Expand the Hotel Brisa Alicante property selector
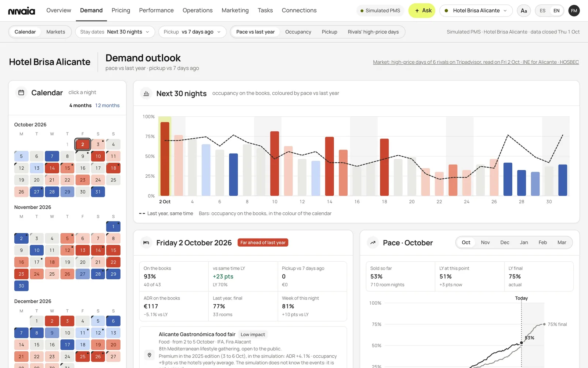Viewport: 588px width, 368px height. (476, 11)
